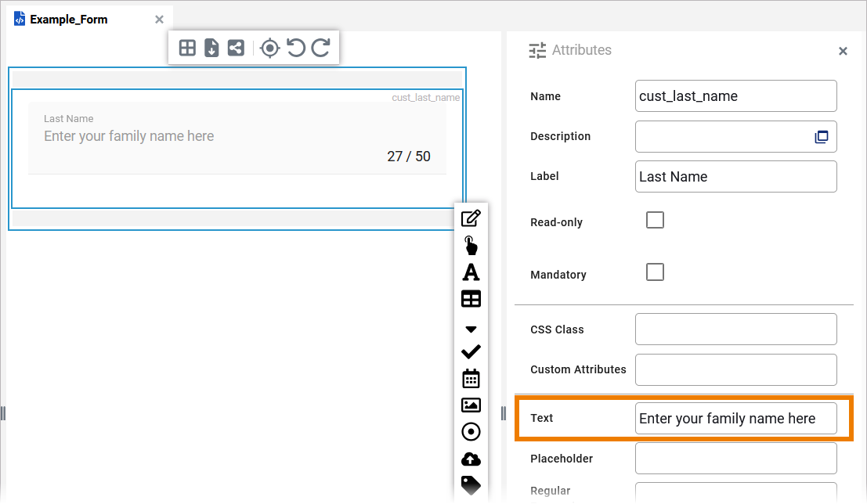The image size is (867, 504).
Task: Click the undo arrow icon
Action: (295, 48)
